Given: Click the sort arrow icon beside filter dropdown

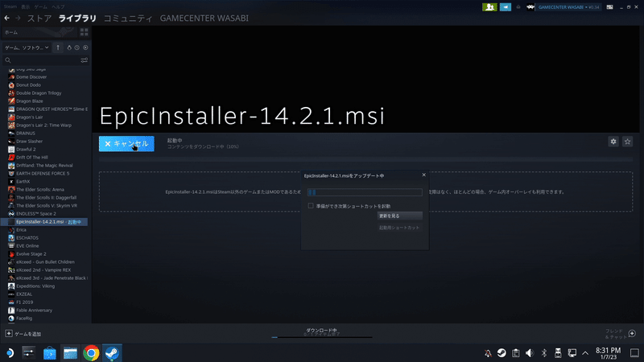Looking at the screenshot, I should (58, 47).
